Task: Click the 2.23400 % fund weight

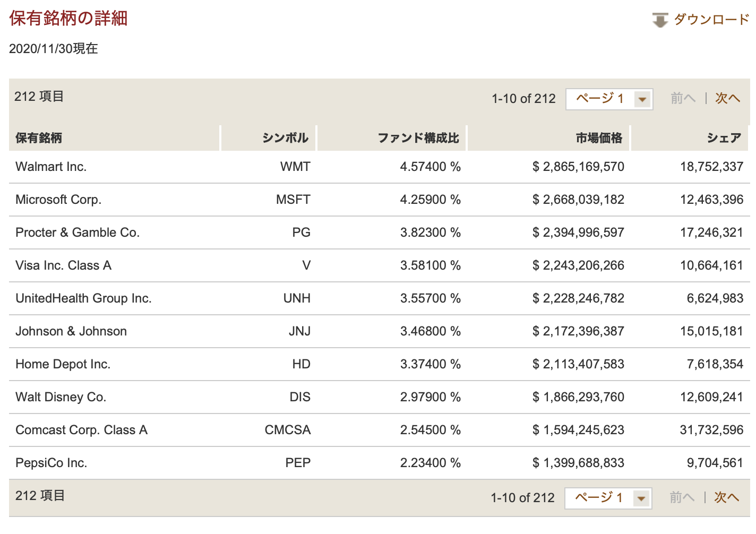Action: (x=430, y=463)
